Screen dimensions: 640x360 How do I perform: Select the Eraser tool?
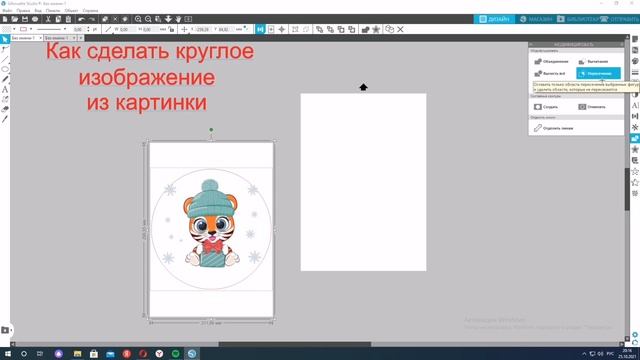tap(5, 109)
